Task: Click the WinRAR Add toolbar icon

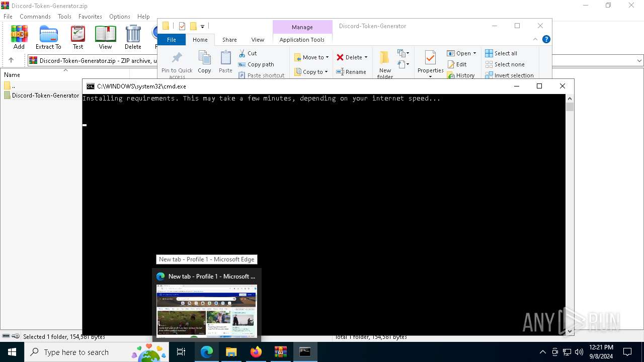Action: [19, 37]
